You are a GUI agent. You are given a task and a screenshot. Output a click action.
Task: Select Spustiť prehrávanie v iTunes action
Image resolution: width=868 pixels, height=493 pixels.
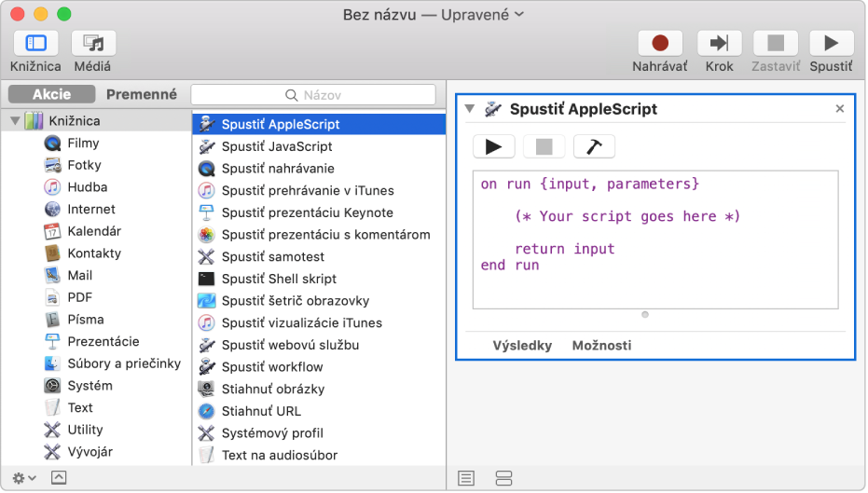pyautogui.click(x=319, y=191)
